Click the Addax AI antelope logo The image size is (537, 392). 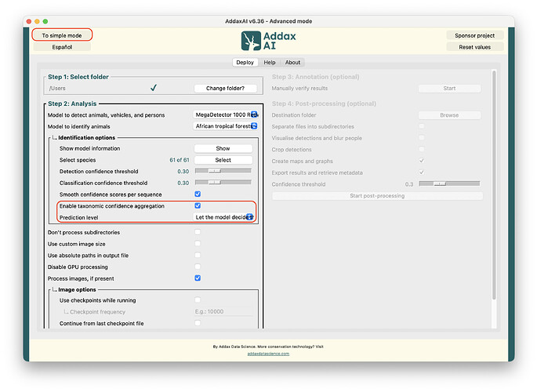pyautogui.click(x=251, y=41)
